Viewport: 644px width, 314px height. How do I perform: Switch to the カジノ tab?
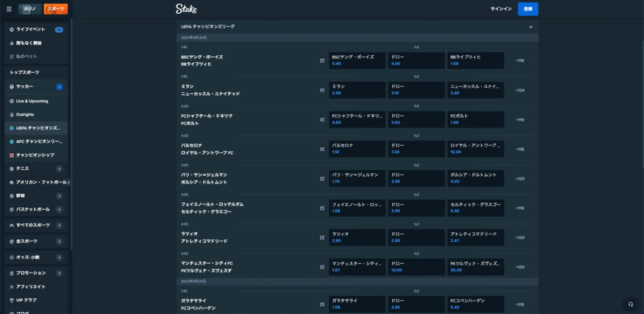pos(30,9)
